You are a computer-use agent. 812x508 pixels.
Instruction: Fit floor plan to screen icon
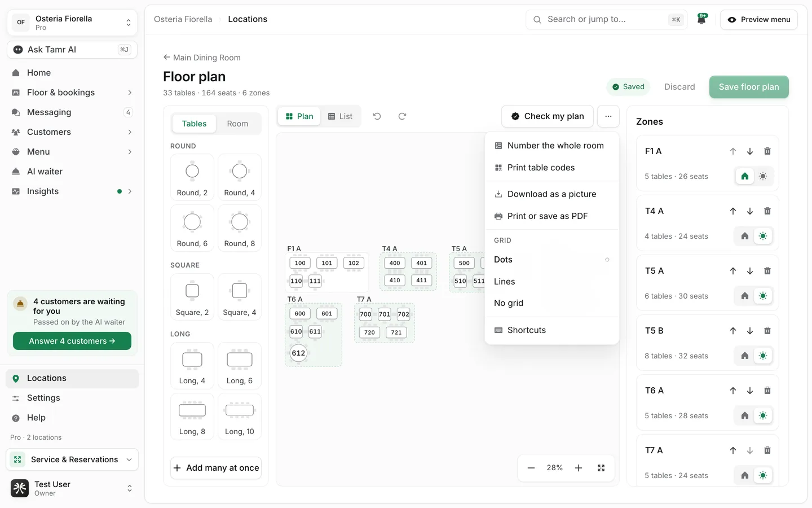coord(601,468)
